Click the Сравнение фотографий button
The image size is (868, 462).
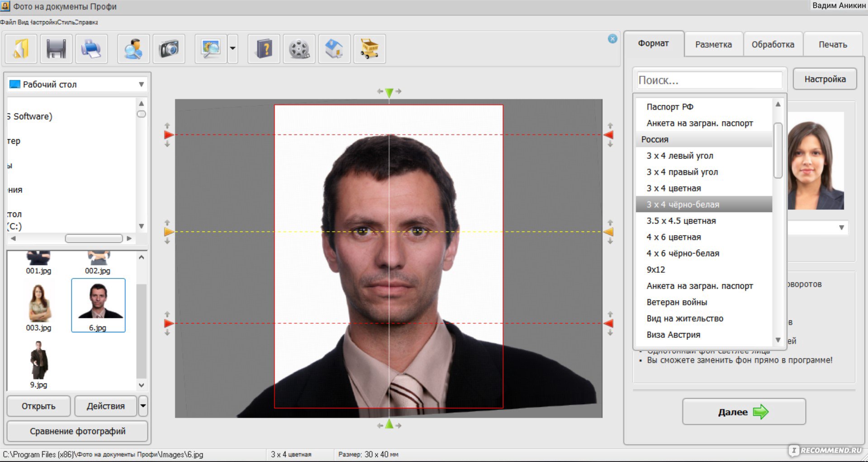77,431
